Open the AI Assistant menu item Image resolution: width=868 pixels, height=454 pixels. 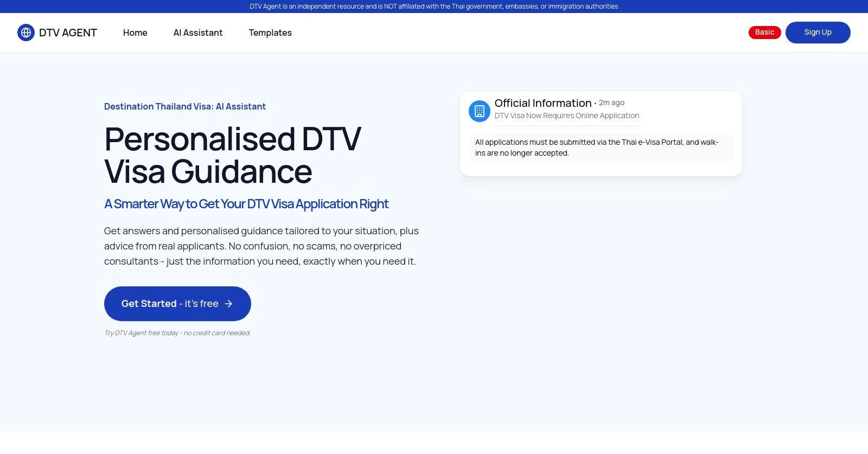pos(198,33)
